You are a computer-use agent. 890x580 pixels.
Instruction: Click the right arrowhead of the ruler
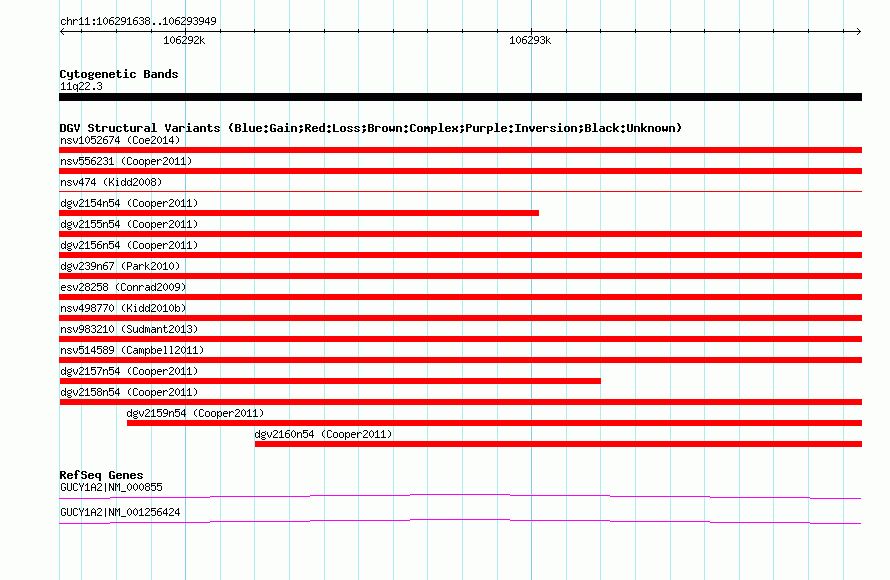point(859,32)
